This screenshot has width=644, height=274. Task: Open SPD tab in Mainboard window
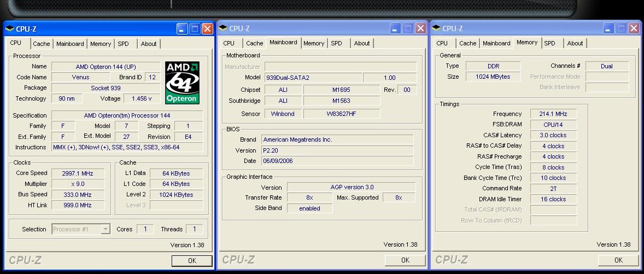coord(336,43)
